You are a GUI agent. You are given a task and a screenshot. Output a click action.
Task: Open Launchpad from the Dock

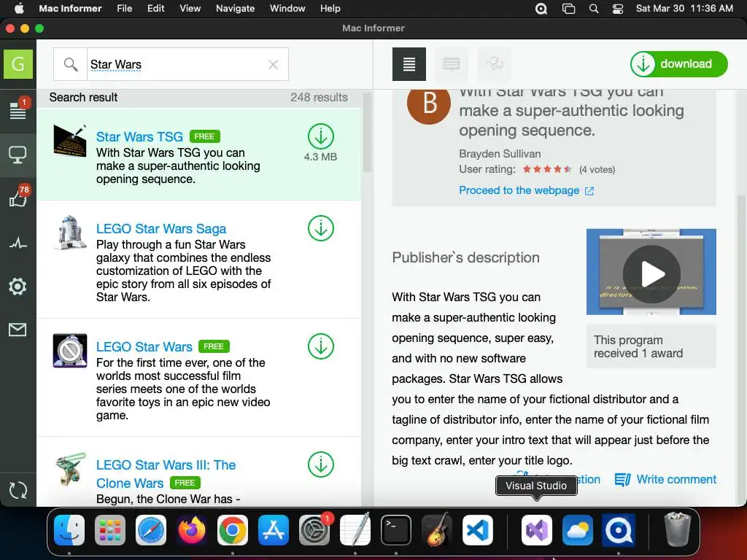coord(110,530)
